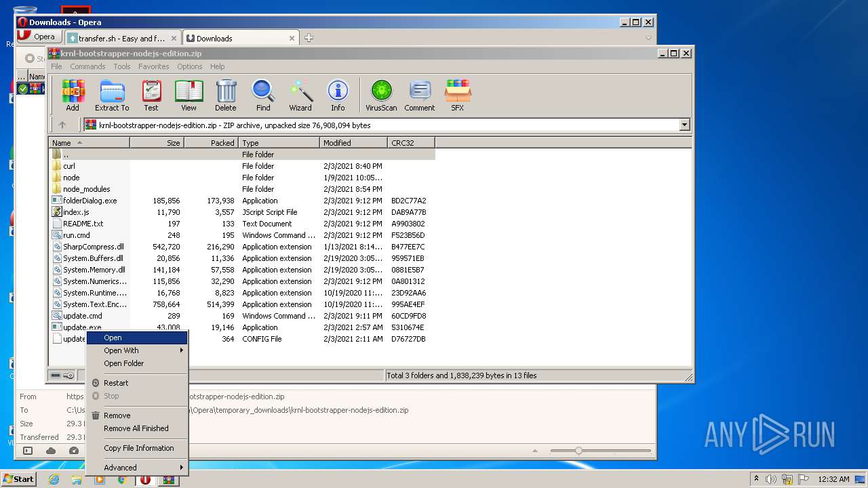
Task: Sort by CRC32 column header
Action: click(x=411, y=143)
